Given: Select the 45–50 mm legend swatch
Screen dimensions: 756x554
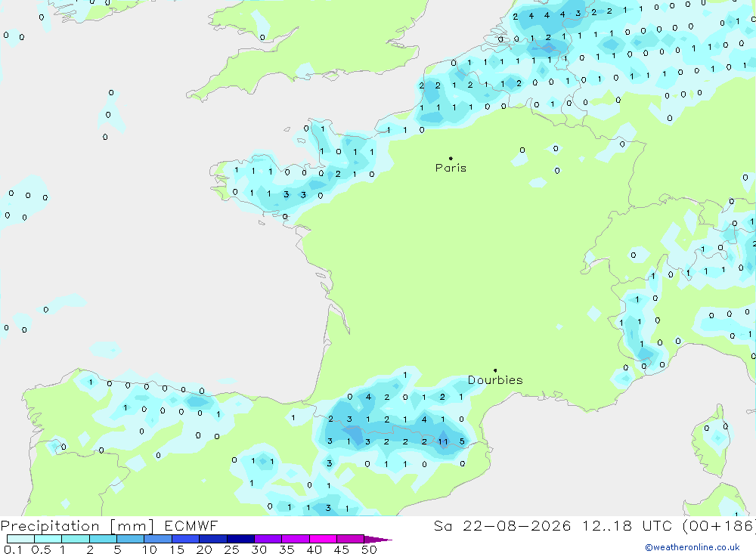Looking at the screenshot, I should click(x=351, y=539).
